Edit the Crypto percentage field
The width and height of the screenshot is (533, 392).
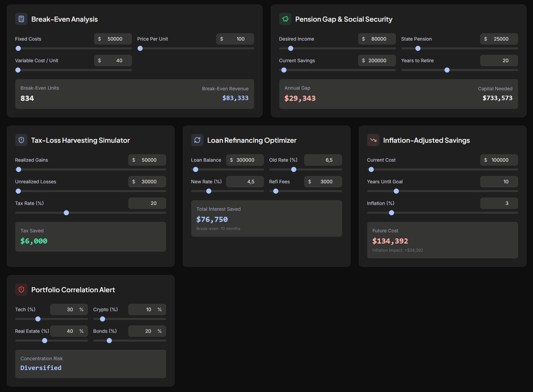pyautogui.click(x=147, y=309)
